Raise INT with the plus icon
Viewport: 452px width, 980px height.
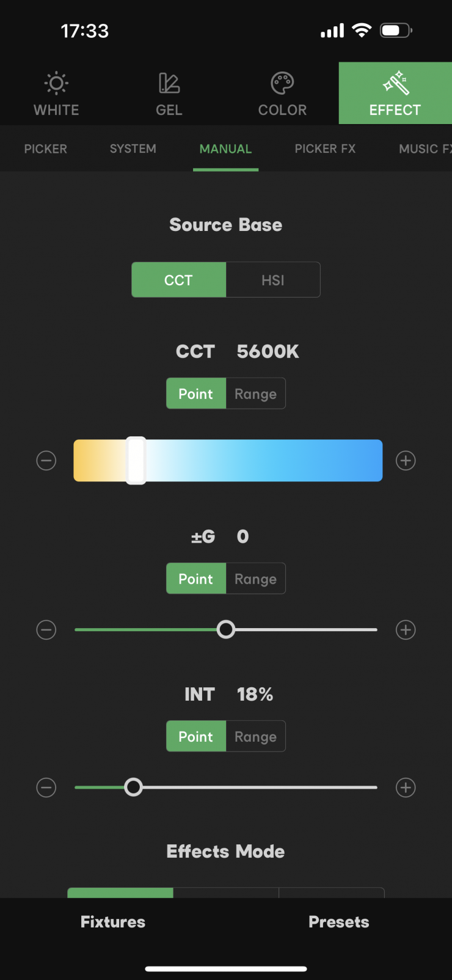406,788
